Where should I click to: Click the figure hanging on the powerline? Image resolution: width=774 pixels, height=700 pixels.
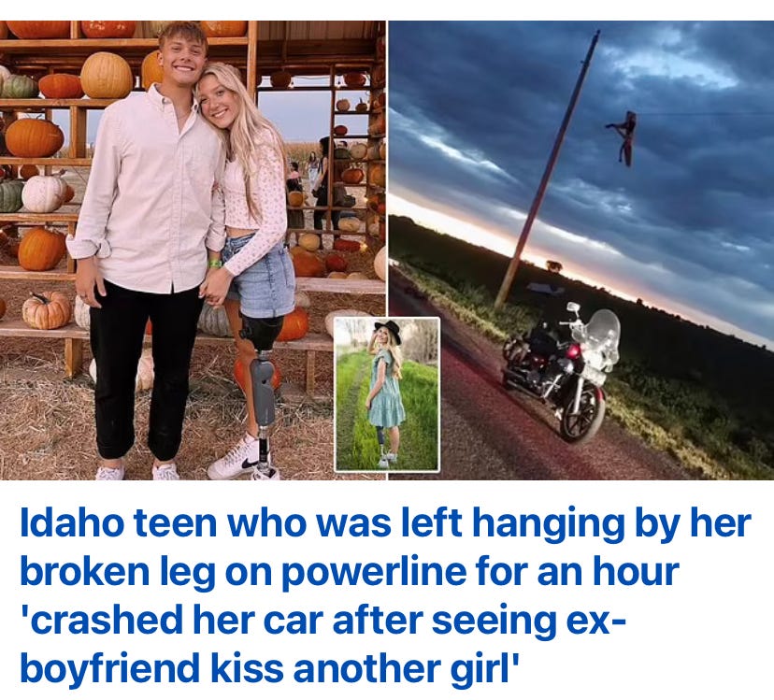(623, 138)
